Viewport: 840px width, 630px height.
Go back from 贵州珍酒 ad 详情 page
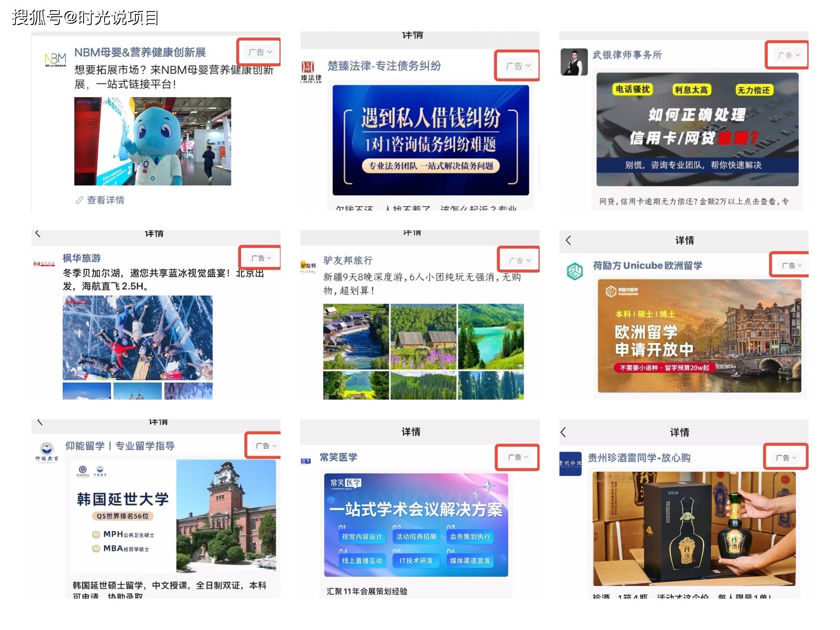click(x=563, y=432)
